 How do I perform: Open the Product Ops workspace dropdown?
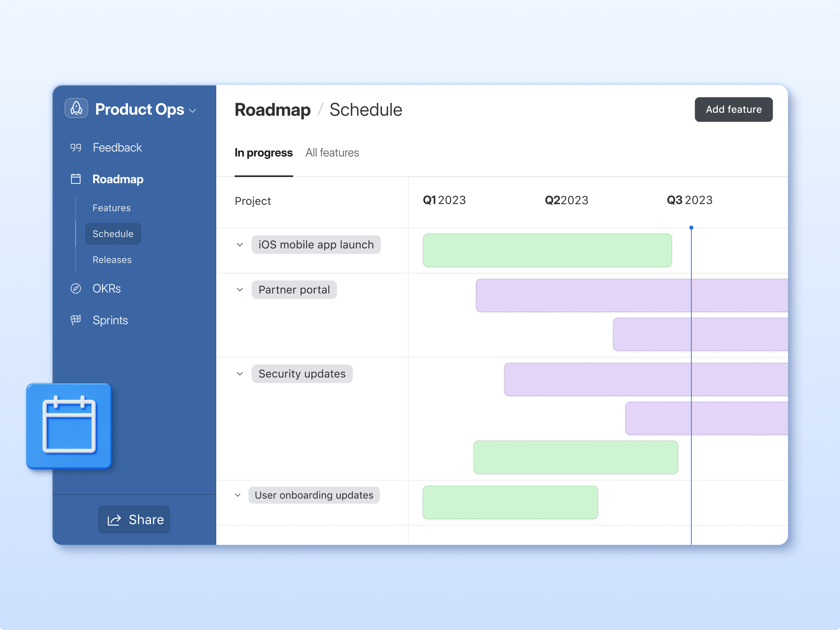pyautogui.click(x=193, y=111)
